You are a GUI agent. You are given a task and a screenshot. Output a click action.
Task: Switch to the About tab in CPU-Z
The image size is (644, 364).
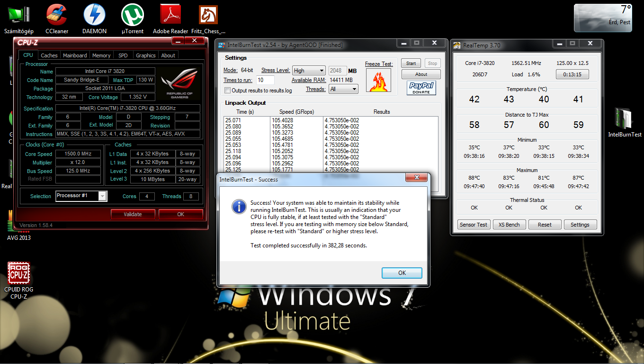(x=168, y=55)
